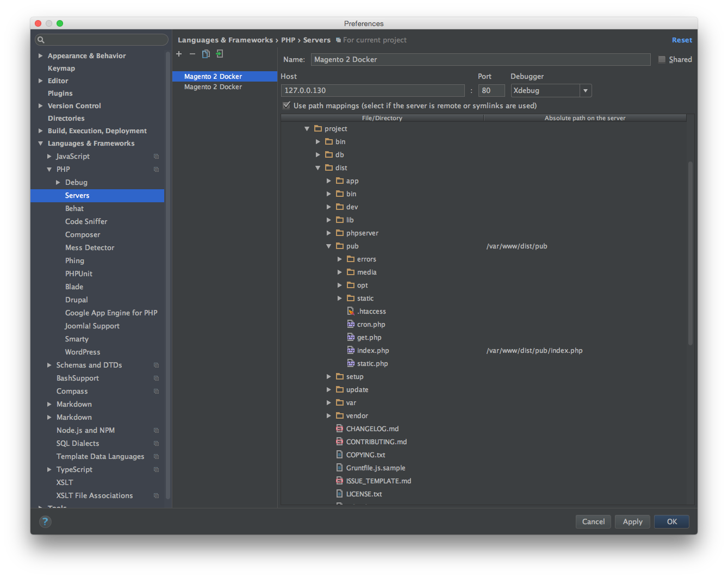Click the search magnifier icon

pos(41,40)
